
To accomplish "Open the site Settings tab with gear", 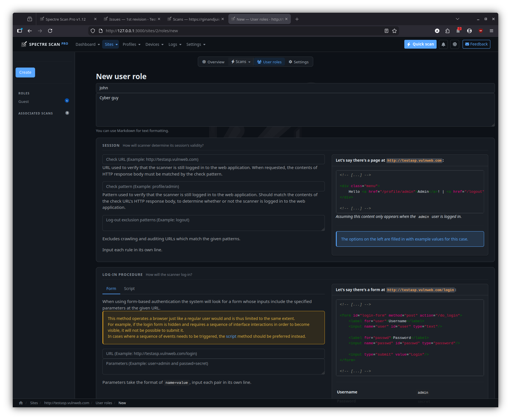I will point(299,62).
